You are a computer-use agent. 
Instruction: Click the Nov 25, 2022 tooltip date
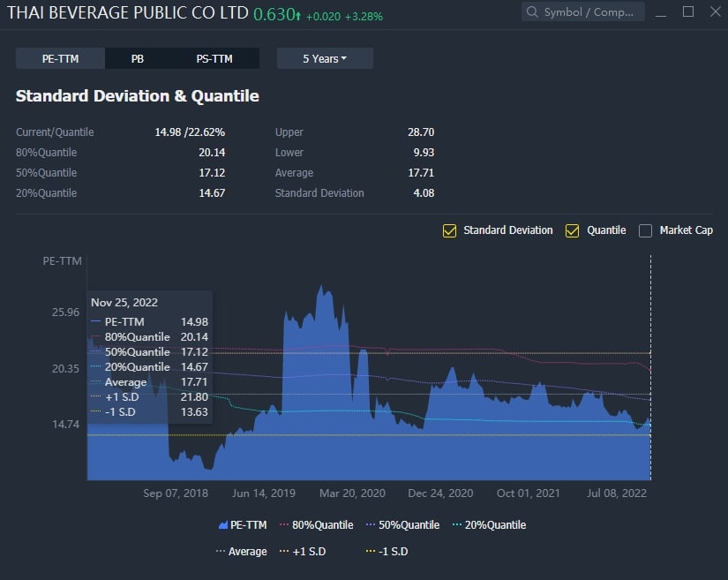pos(124,302)
